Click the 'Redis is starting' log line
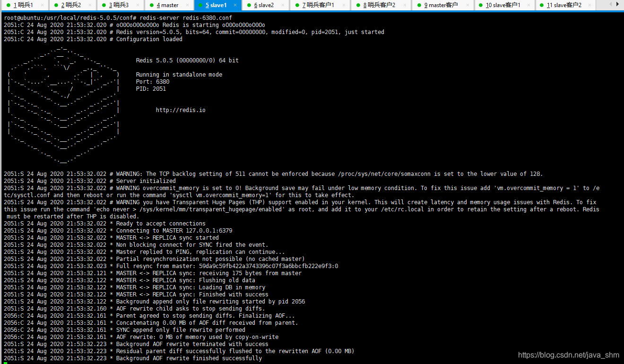 tap(134, 25)
